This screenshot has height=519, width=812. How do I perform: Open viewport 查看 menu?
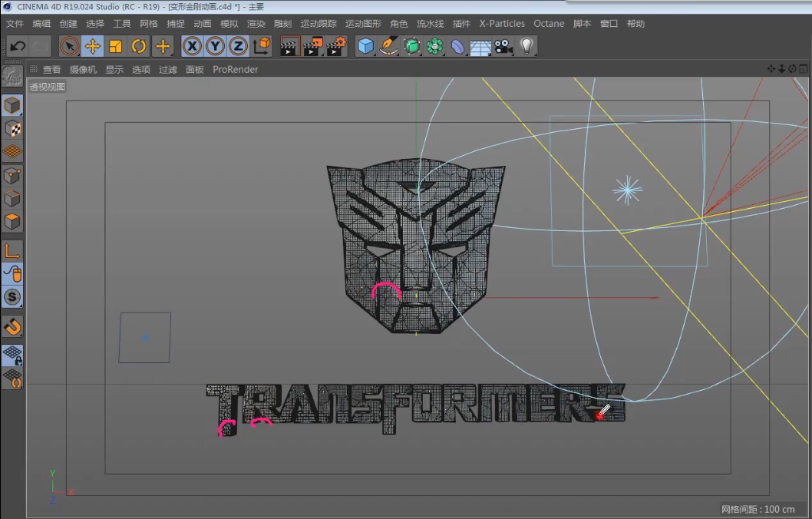[x=51, y=69]
